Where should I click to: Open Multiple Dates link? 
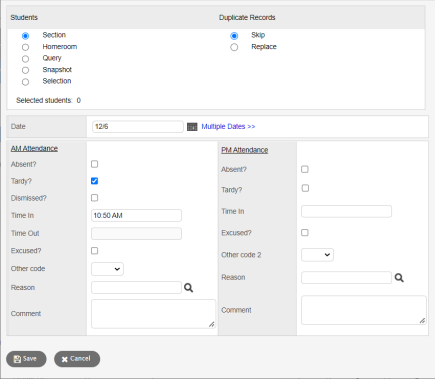coord(228,127)
